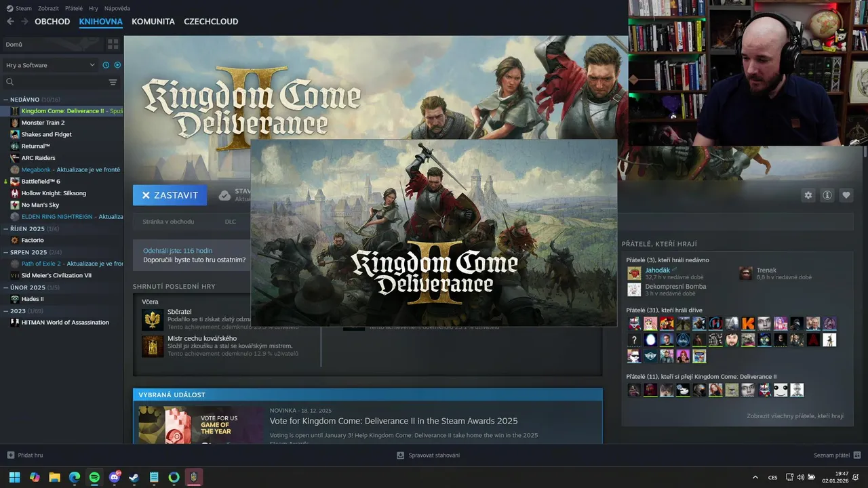This screenshot has height=488, width=868.
Task: Open game settings gear icon
Action: click(x=808, y=195)
